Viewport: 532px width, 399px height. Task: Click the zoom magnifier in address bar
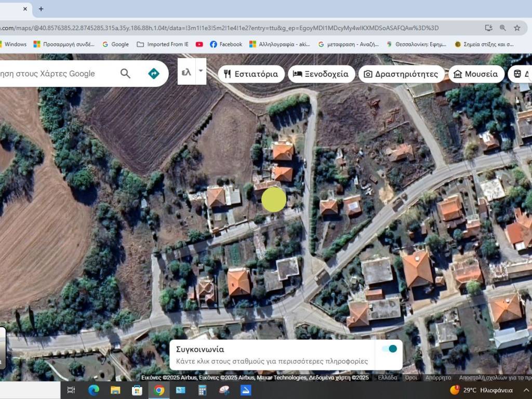coord(503,28)
